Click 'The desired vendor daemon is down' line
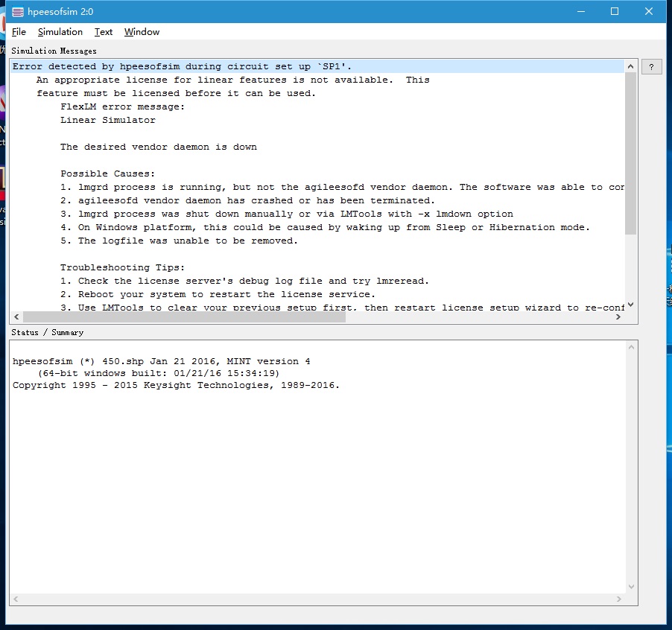This screenshot has width=672, height=630. (x=159, y=147)
